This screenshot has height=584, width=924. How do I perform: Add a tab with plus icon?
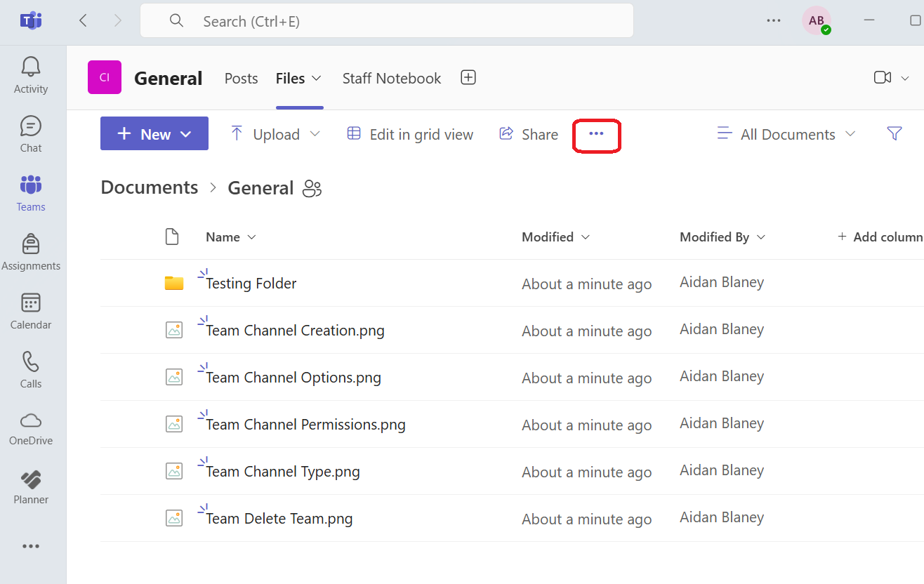pos(468,78)
